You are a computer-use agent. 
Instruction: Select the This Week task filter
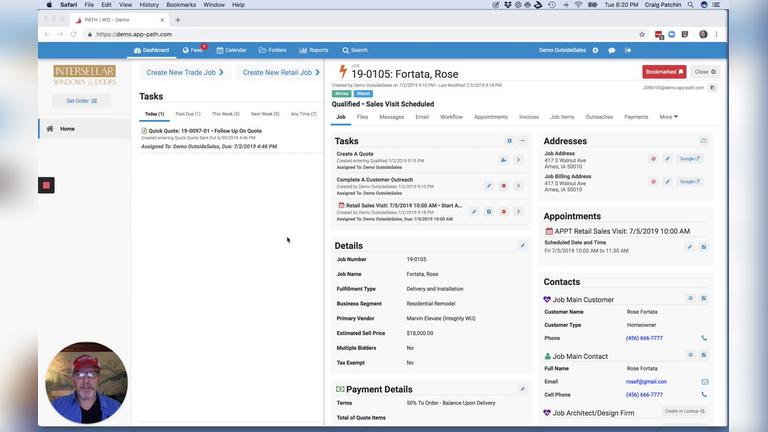coord(226,114)
